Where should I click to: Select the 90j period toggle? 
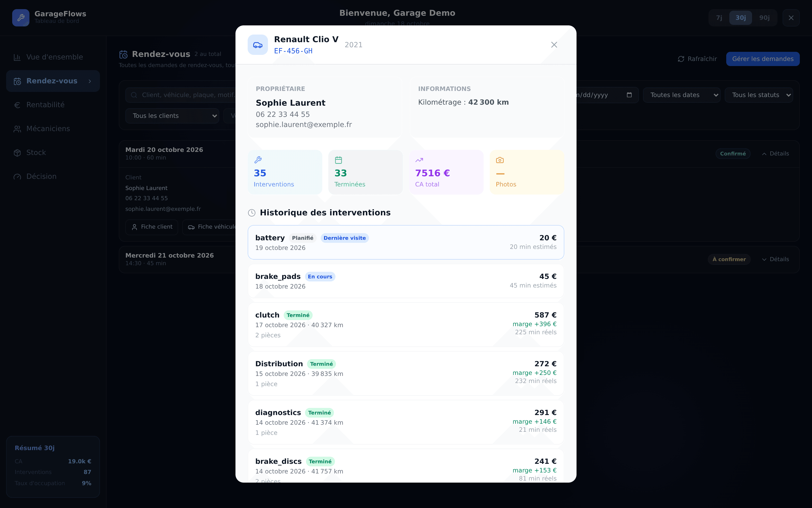pos(764,18)
